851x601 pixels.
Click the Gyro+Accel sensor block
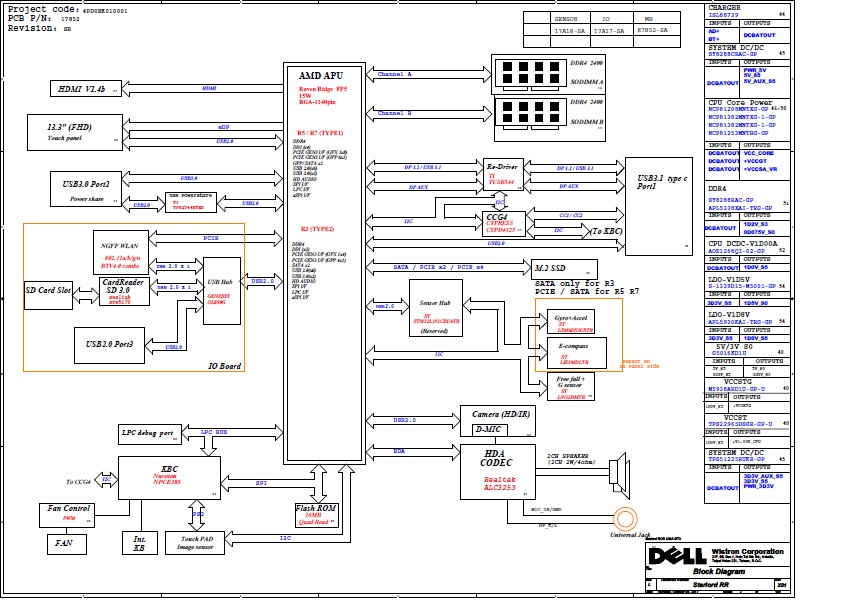(570, 321)
